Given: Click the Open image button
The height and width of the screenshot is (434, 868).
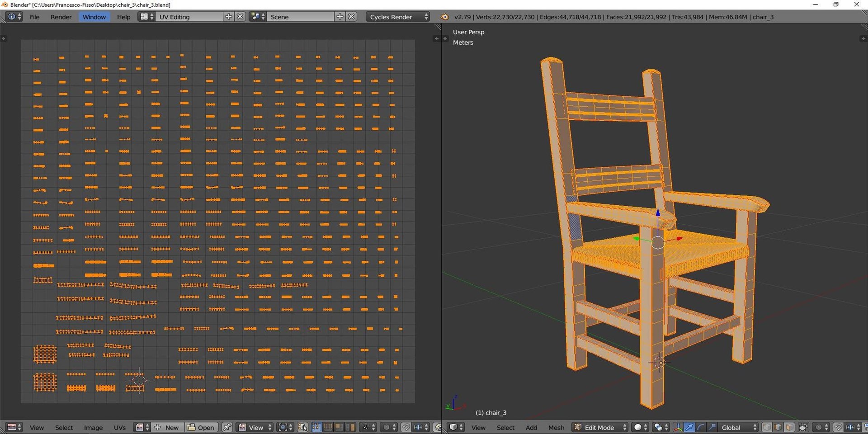Looking at the screenshot, I should (202, 427).
